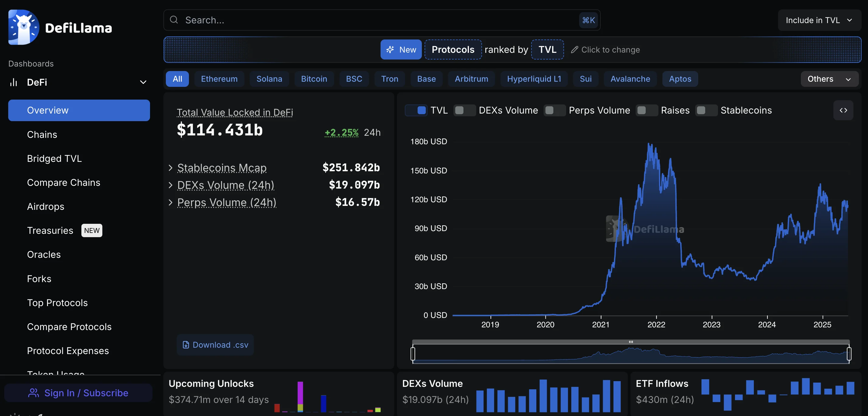
Task: Toggle the TVL chart switch
Action: [x=416, y=110]
